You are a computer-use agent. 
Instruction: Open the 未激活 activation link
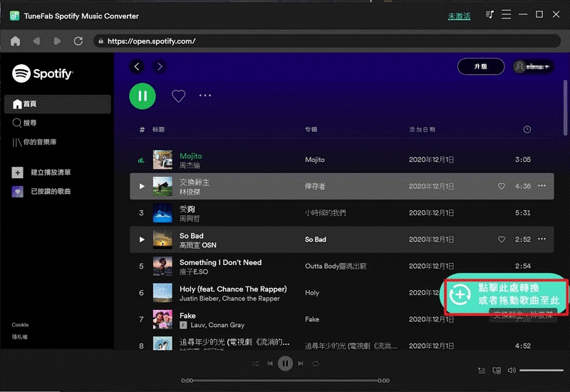(x=459, y=16)
